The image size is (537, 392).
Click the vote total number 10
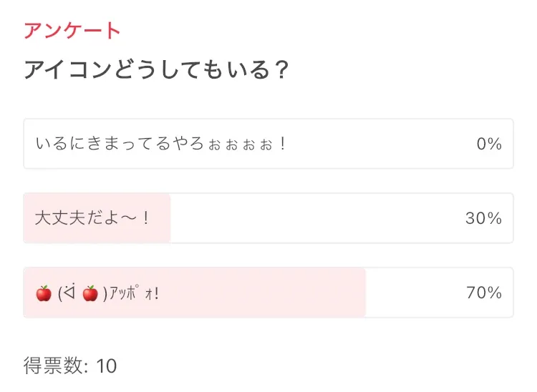(106, 366)
